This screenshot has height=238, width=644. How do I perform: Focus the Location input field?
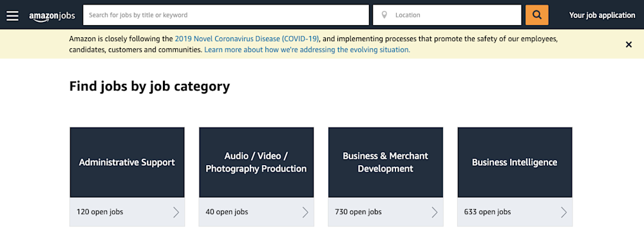click(x=448, y=15)
